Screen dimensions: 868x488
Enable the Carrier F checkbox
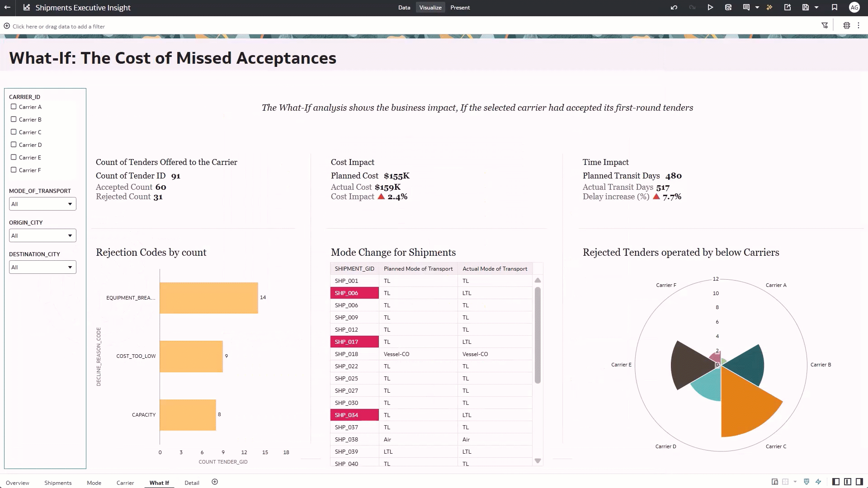(x=14, y=170)
